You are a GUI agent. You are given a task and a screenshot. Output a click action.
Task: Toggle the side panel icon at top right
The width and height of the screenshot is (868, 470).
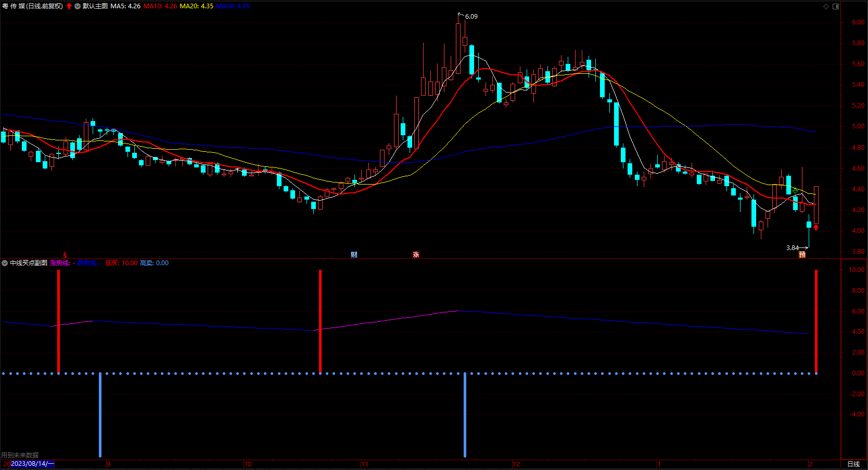[x=836, y=6]
